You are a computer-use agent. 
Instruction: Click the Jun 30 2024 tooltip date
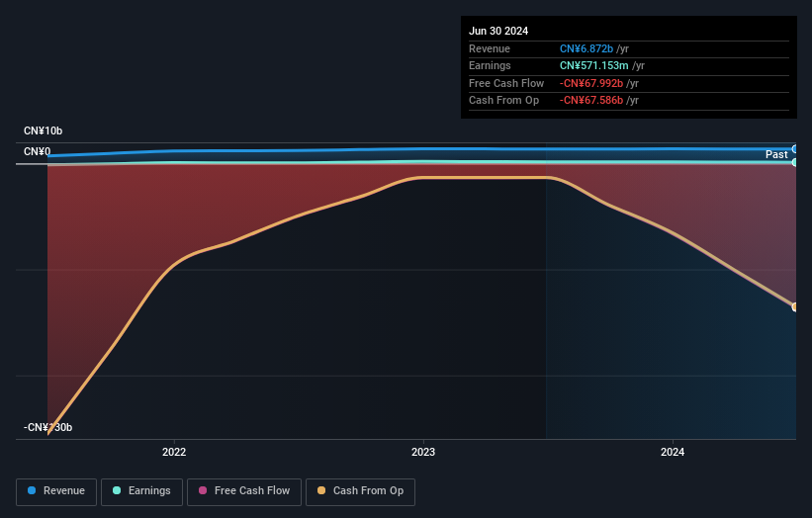498,31
